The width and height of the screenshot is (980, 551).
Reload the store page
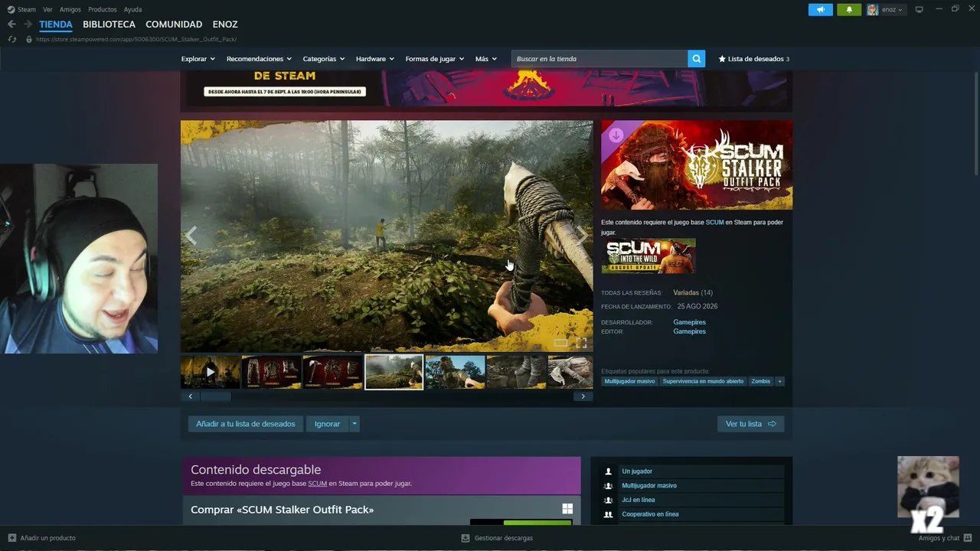11,39
